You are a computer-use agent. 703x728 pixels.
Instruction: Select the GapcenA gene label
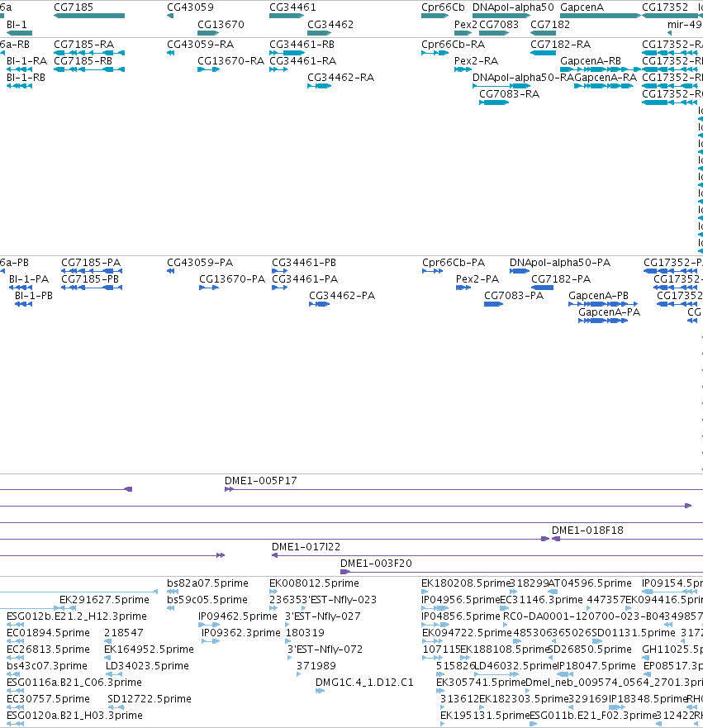[582, 7]
